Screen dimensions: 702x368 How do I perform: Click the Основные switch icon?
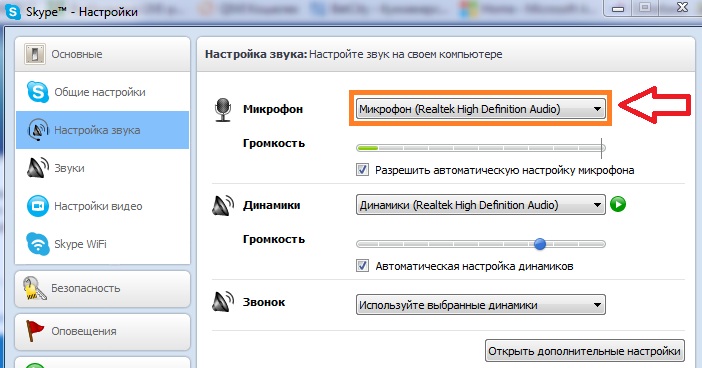(34, 54)
